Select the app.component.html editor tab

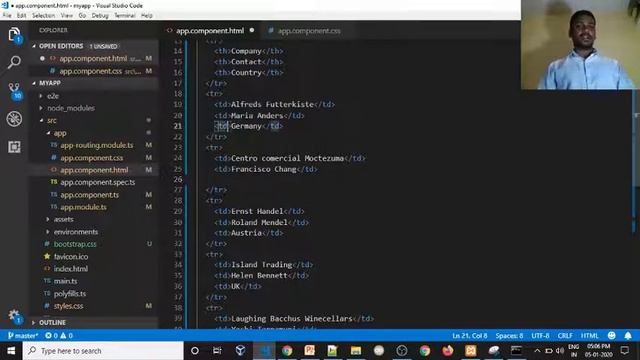point(210,31)
